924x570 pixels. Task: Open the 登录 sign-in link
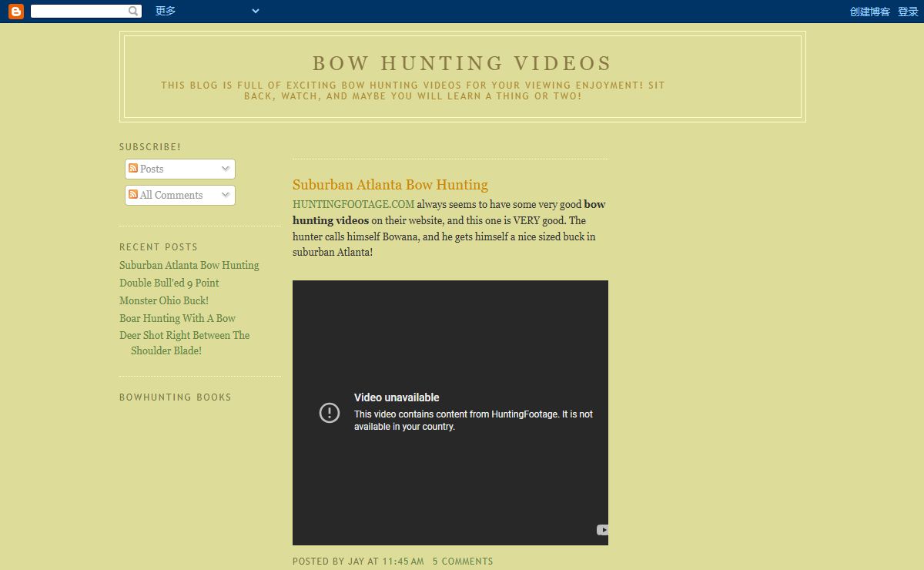pos(908,12)
